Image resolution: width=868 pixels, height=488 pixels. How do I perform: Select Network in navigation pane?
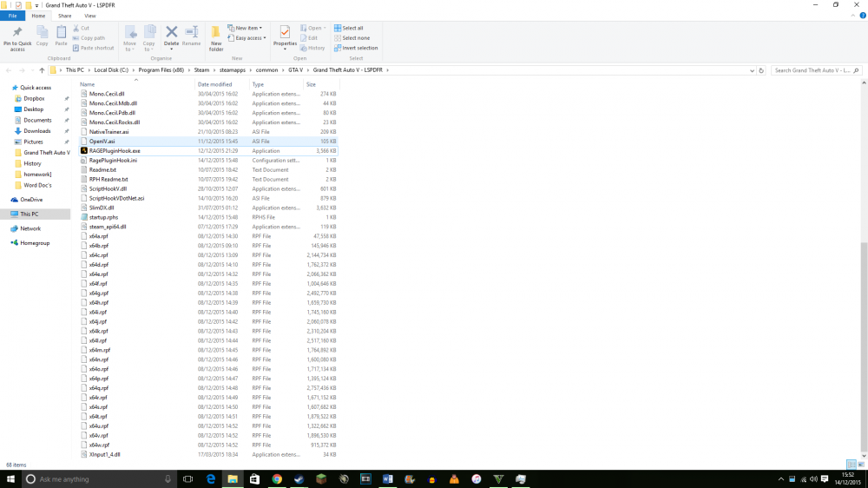coord(30,228)
